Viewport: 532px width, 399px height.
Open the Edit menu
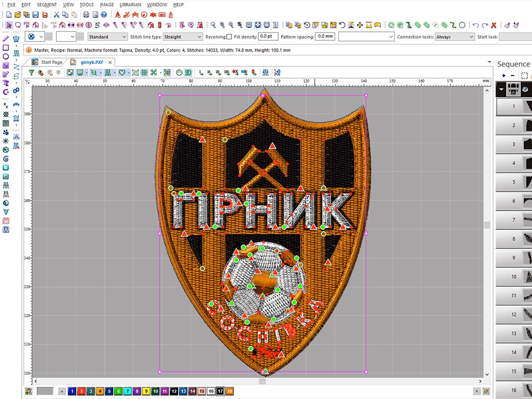point(26,5)
